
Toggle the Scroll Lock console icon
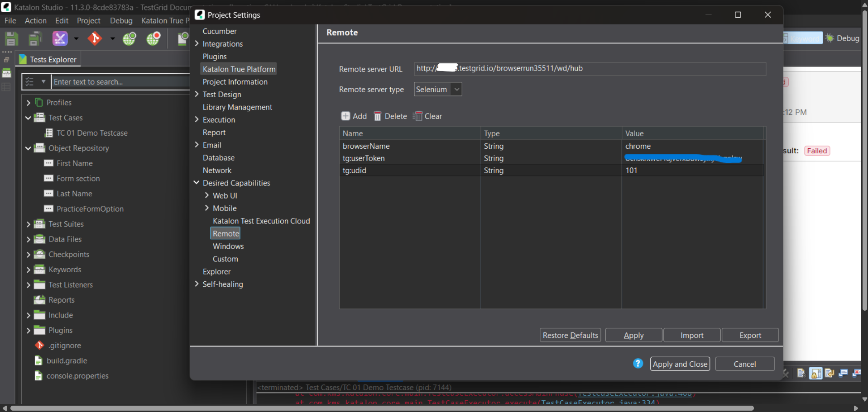click(816, 373)
